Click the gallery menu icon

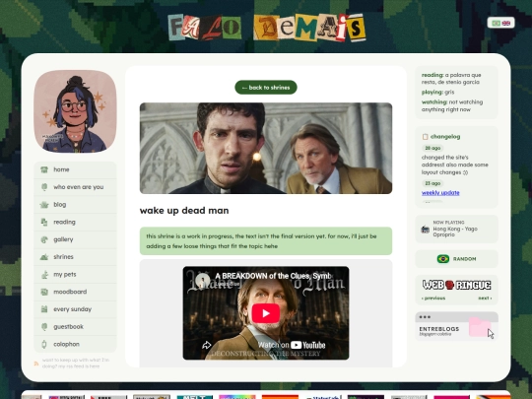(44, 239)
